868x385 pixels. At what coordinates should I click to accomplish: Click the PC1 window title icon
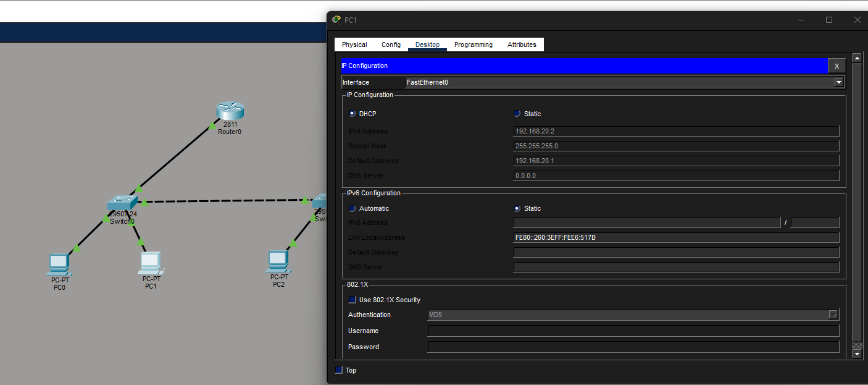tap(336, 20)
